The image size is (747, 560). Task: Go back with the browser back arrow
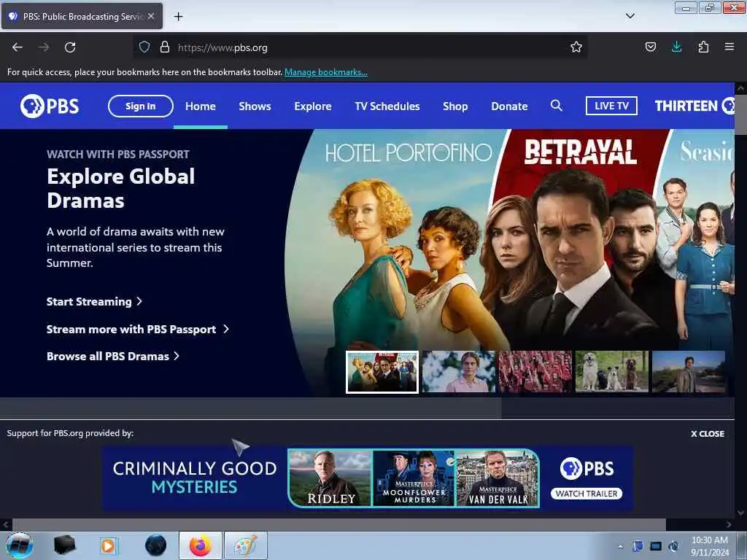pyautogui.click(x=18, y=47)
